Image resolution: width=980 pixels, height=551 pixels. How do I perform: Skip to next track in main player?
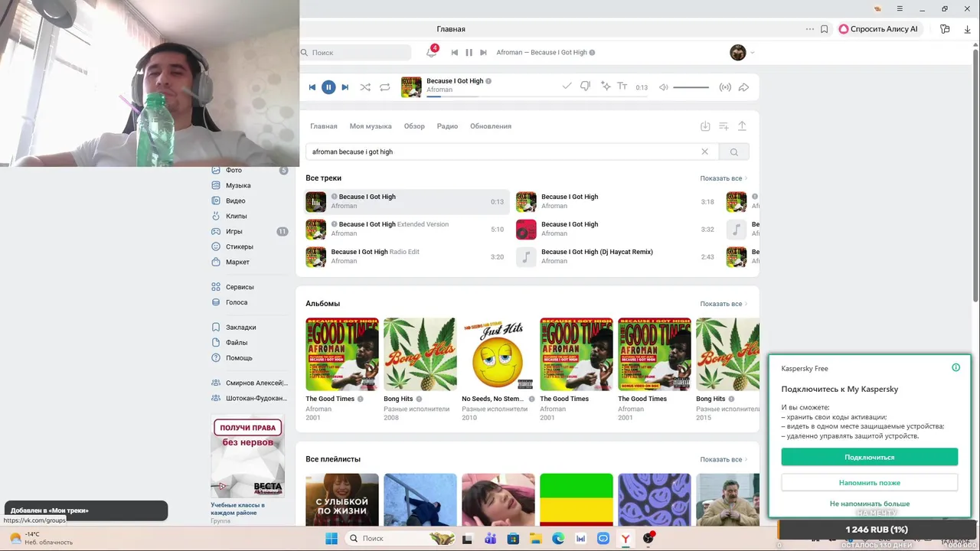pyautogui.click(x=345, y=87)
